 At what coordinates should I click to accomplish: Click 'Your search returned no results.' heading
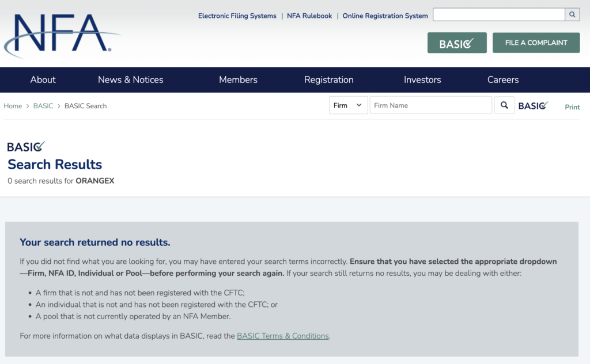pos(95,242)
